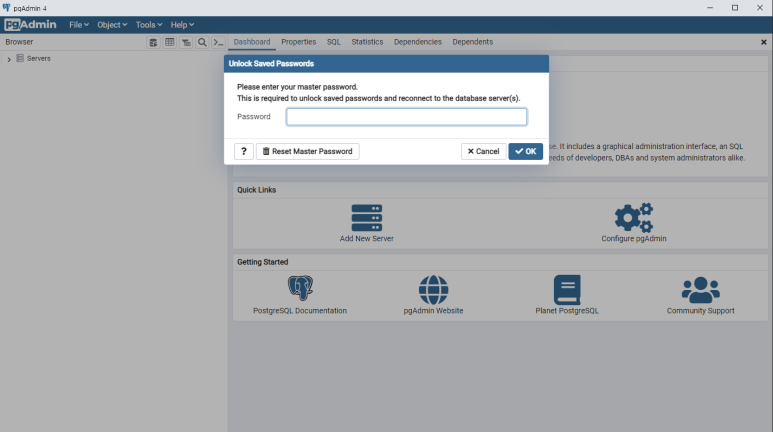Click the Configure pgAdmin gears icon
This screenshot has height=432, width=773.
point(633,218)
